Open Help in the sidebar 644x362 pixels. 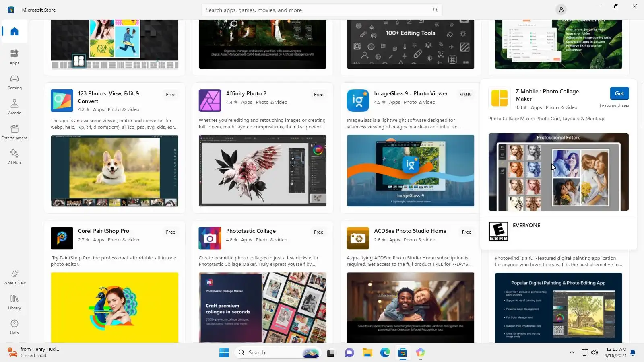click(14, 327)
